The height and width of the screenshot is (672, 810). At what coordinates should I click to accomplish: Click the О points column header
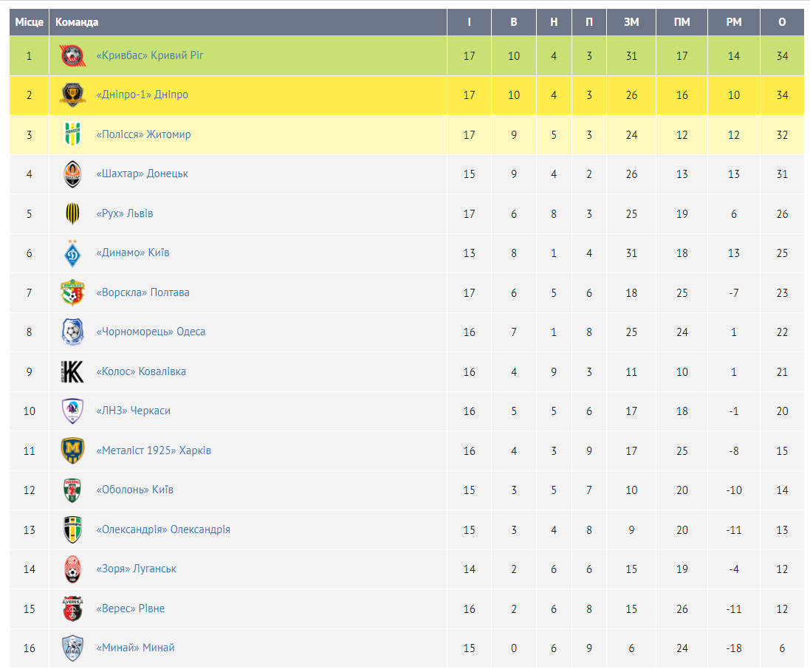click(x=782, y=22)
